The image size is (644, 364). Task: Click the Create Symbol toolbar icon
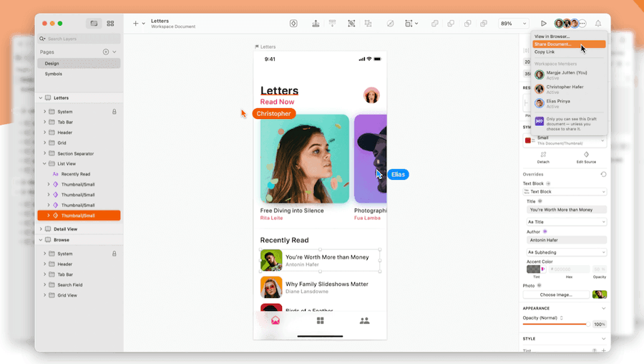pos(293,24)
